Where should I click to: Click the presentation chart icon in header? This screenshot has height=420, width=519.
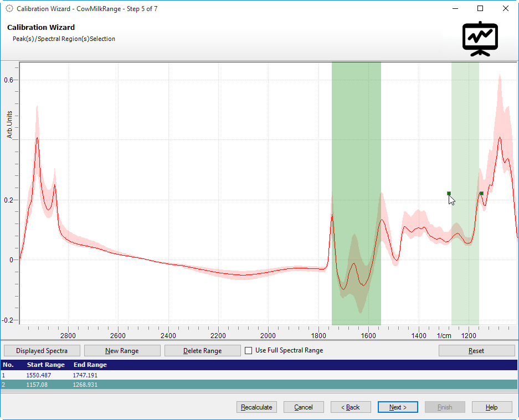click(480, 39)
